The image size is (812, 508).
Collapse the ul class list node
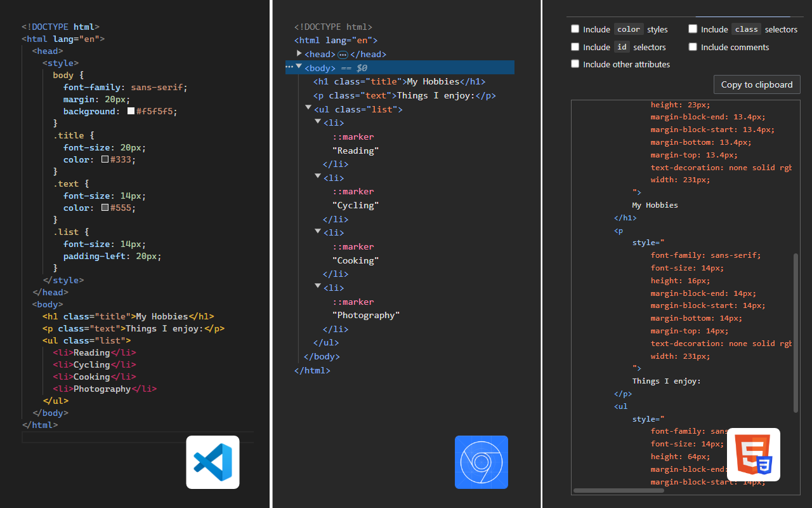308,109
